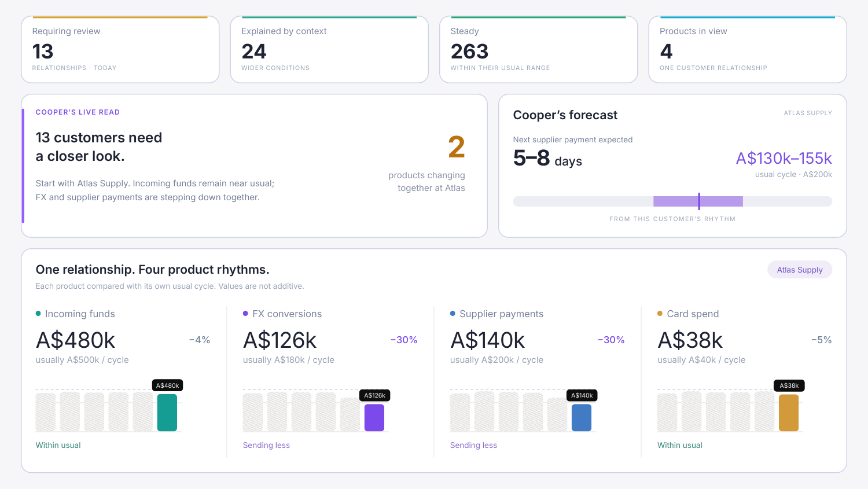Click the purple forecast range band
The image size is (868, 489).
click(698, 201)
